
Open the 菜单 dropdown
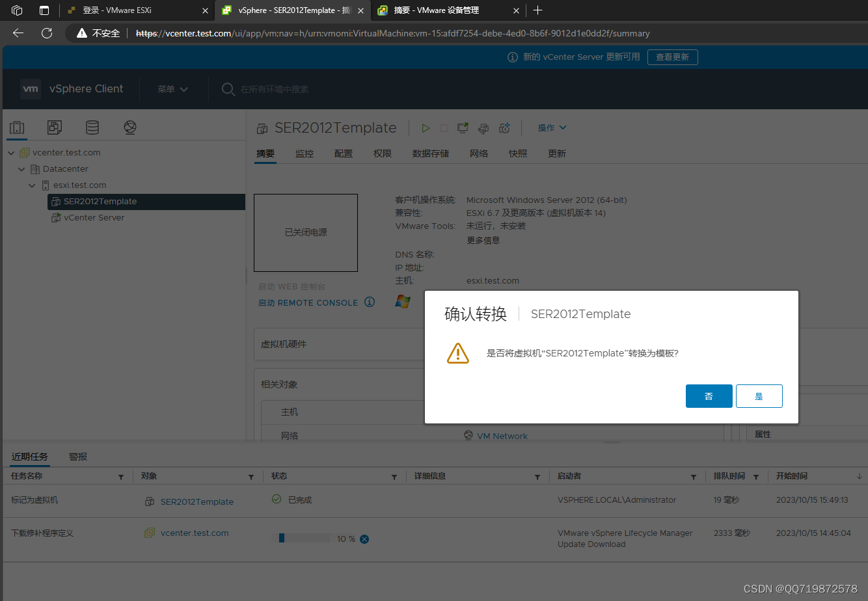pos(172,89)
